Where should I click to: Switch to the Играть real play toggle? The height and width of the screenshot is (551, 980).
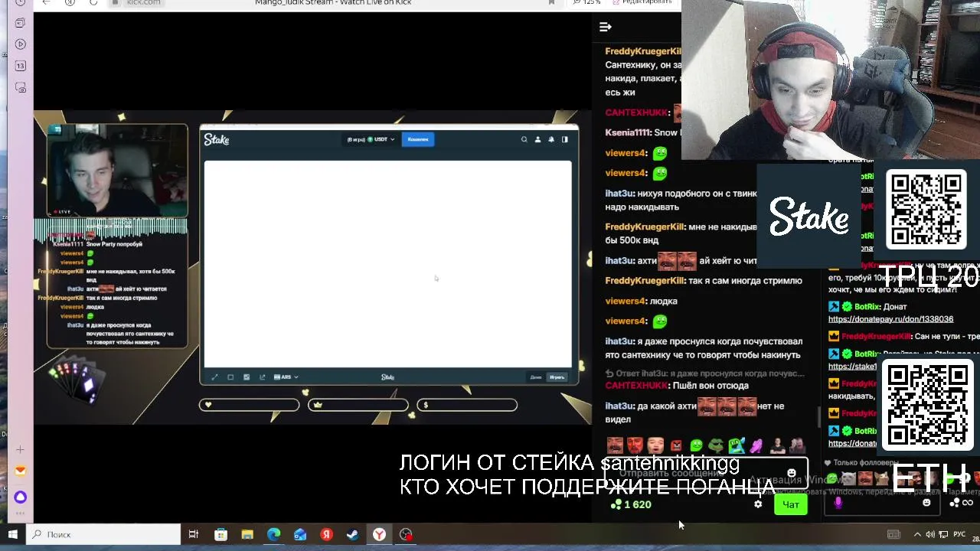click(x=557, y=377)
